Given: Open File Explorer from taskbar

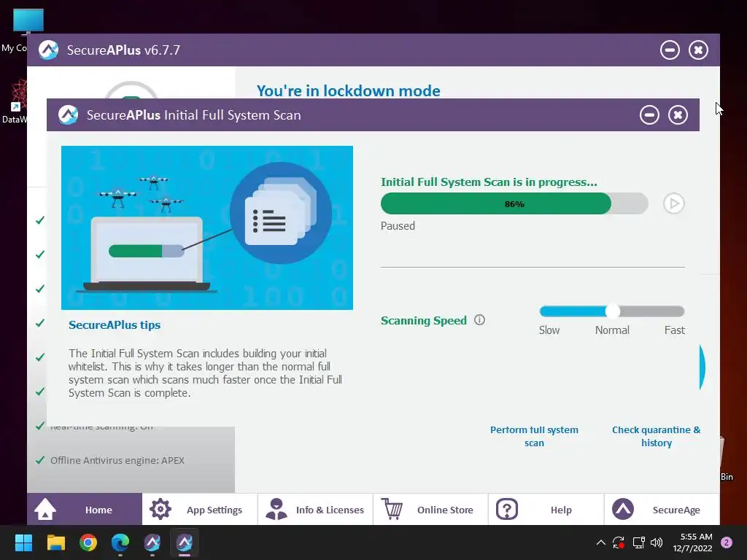Looking at the screenshot, I should [55, 542].
